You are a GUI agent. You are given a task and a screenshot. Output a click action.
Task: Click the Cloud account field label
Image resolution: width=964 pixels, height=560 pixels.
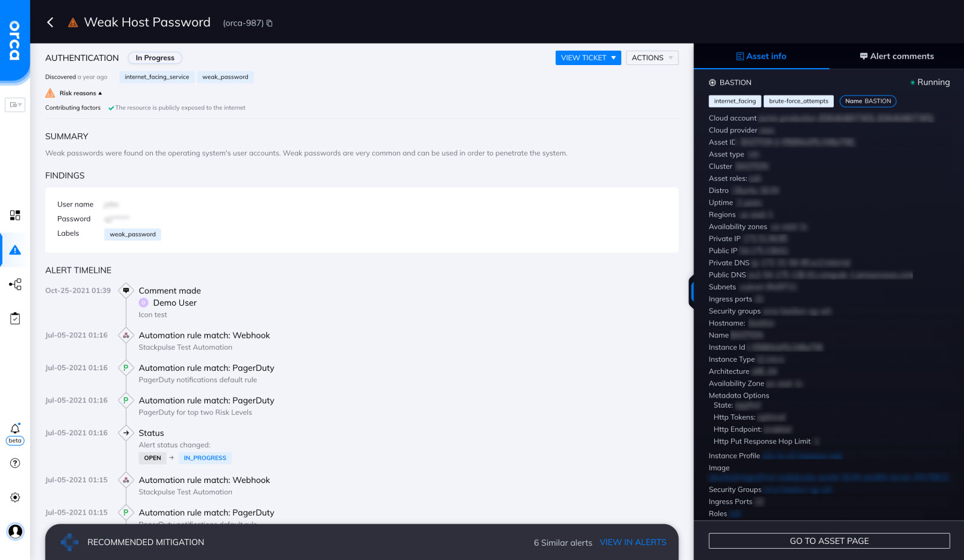(x=732, y=118)
